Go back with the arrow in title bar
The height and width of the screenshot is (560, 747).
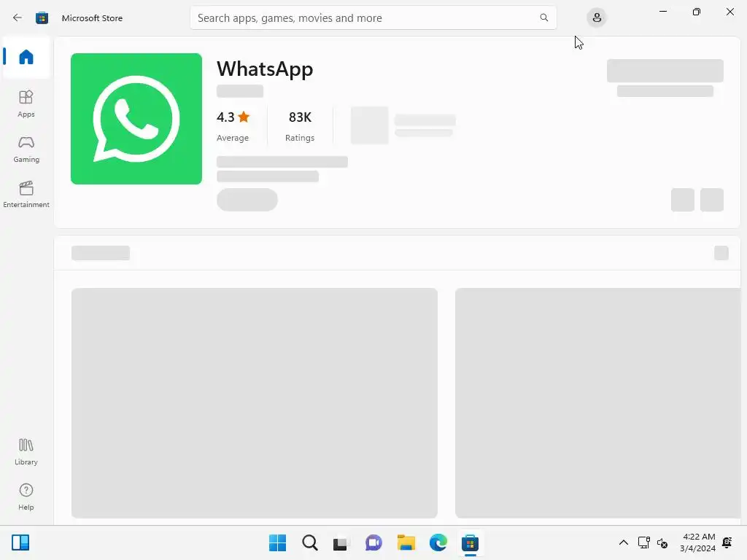[x=18, y=17]
